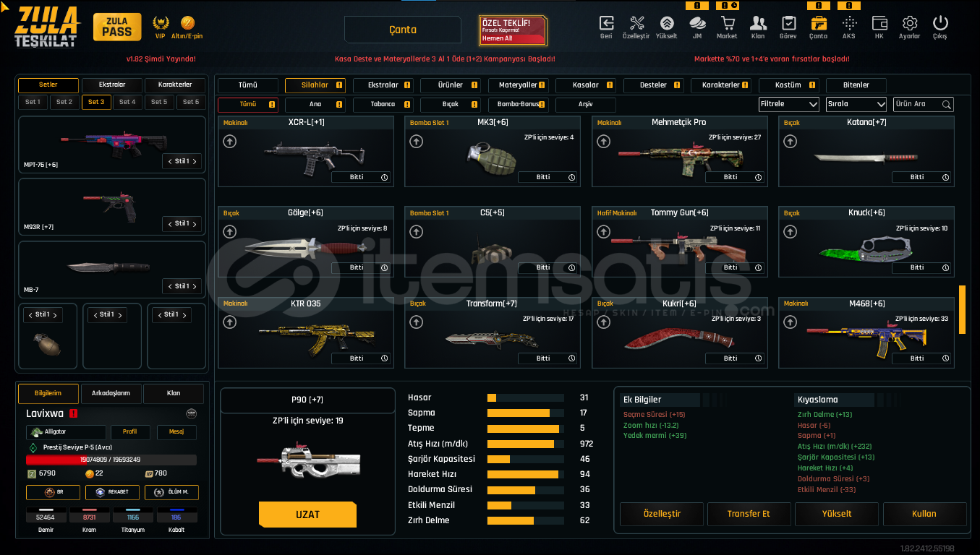Click the REKABET mode button
980x555 pixels.
point(112,492)
